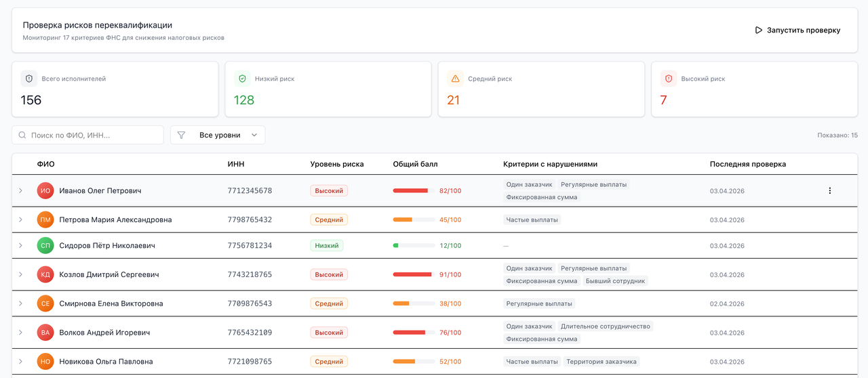Click the Территория заказчика tag for Новикова

coord(601,362)
